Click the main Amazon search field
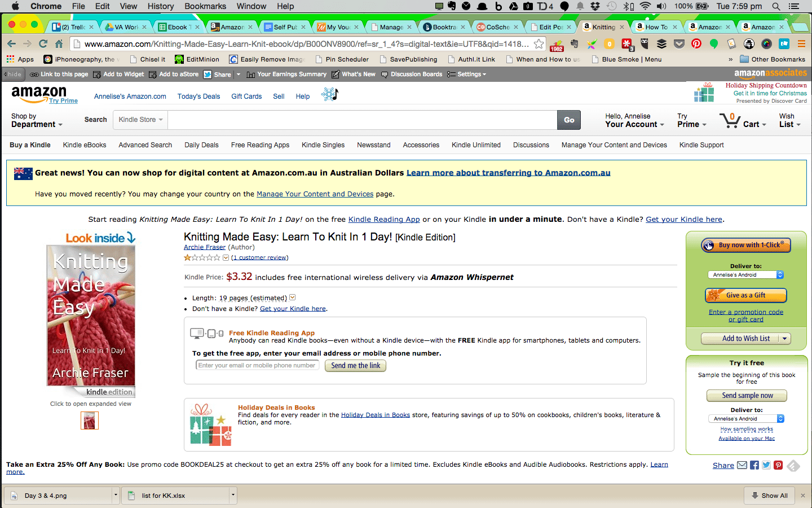This screenshot has height=508, width=812. coord(362,120)
